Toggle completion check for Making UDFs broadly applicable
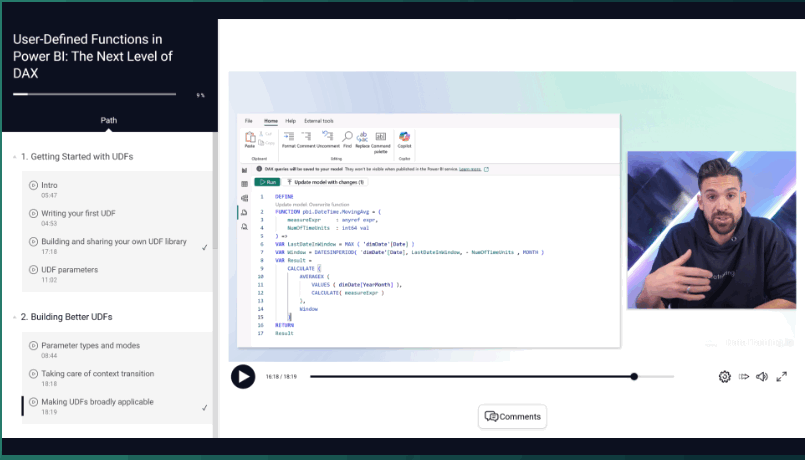The width and height of the screenshot is (805, 460). [x=204, y=408]
